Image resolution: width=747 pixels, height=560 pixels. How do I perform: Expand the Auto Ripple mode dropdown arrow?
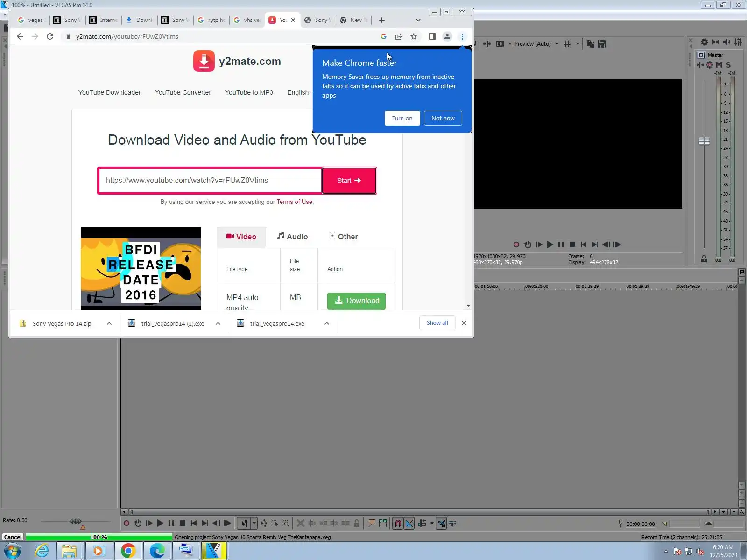[432, 524]
